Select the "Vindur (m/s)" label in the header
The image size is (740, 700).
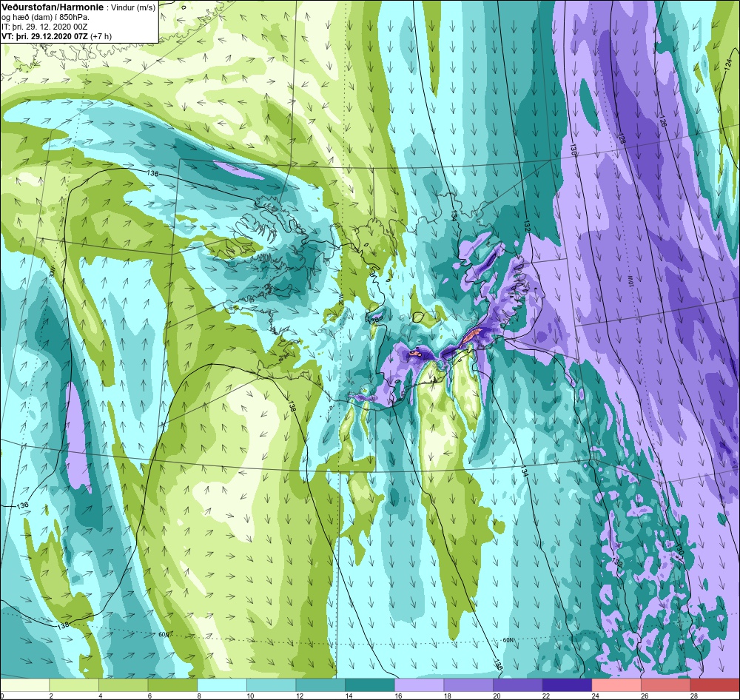pyautogui.click(x=132, y=7)
